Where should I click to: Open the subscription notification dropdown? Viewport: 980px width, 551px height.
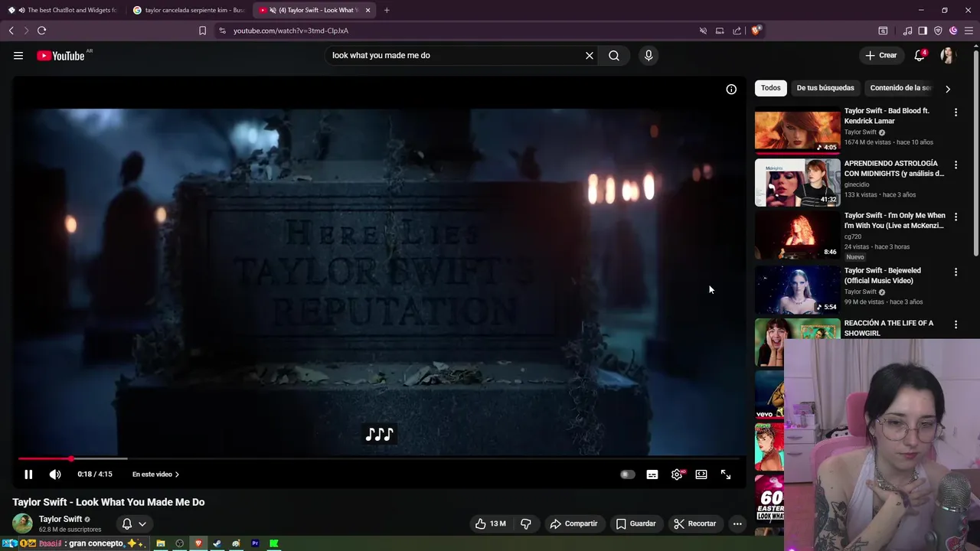[x=134, y=523]
